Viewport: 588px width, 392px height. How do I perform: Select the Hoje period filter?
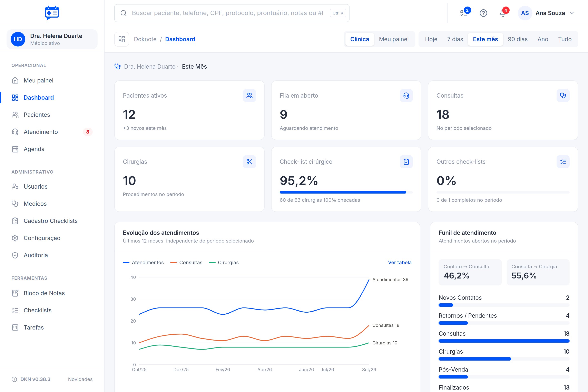pyautogui.click(x=431, y=39)
